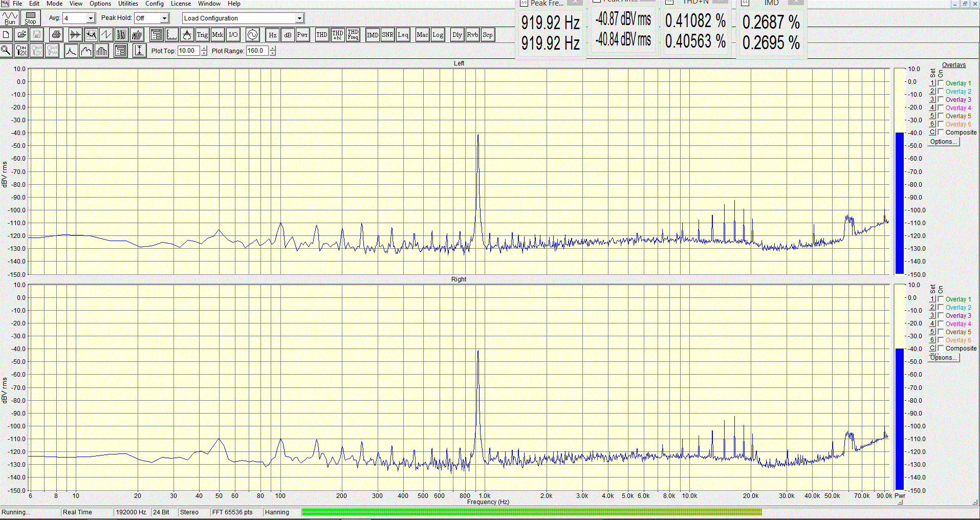Image resolution: width=980 pixels, height=520 pixels.
Task: Open the Utilities menu
Action: coord(128,4)
